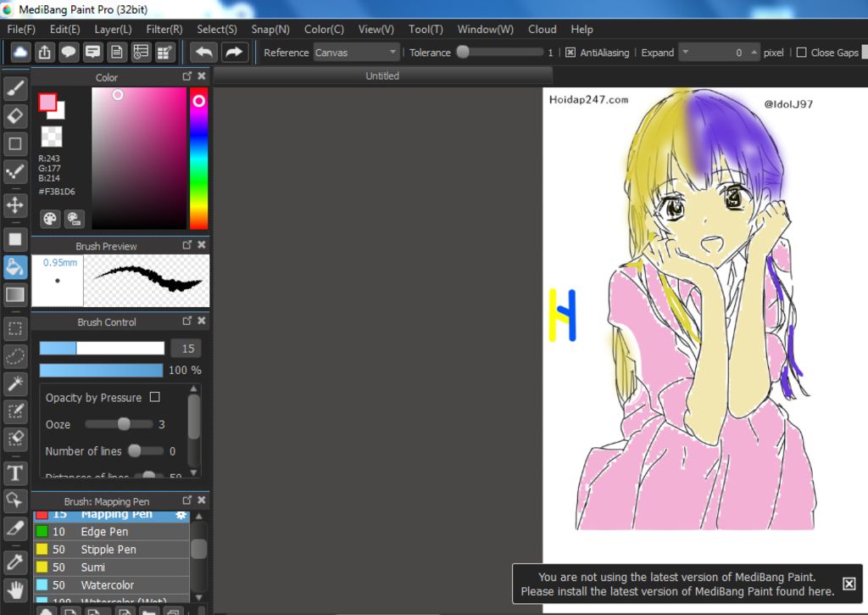Open the Layer menu
This screenshot has height=615, width=868.
(113, 30)
